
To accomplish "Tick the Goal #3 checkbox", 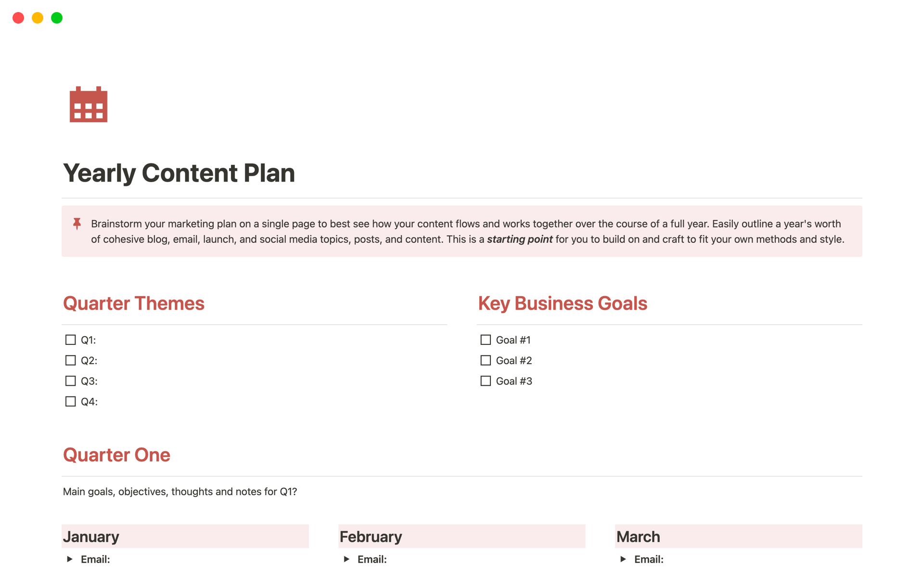I will tap(486, 381).
